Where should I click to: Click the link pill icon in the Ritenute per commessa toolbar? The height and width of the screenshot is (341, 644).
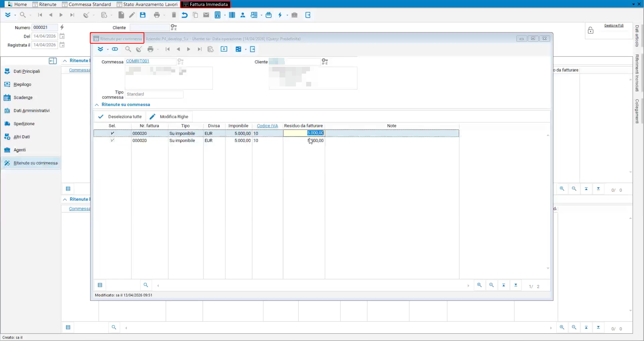pyautogui.click(x=115, y=49)
